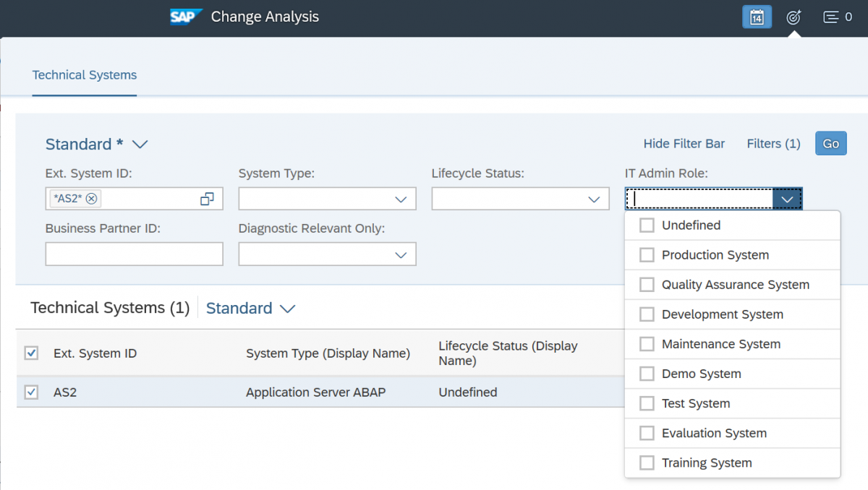Select Production System from the list

pos(646,254)
